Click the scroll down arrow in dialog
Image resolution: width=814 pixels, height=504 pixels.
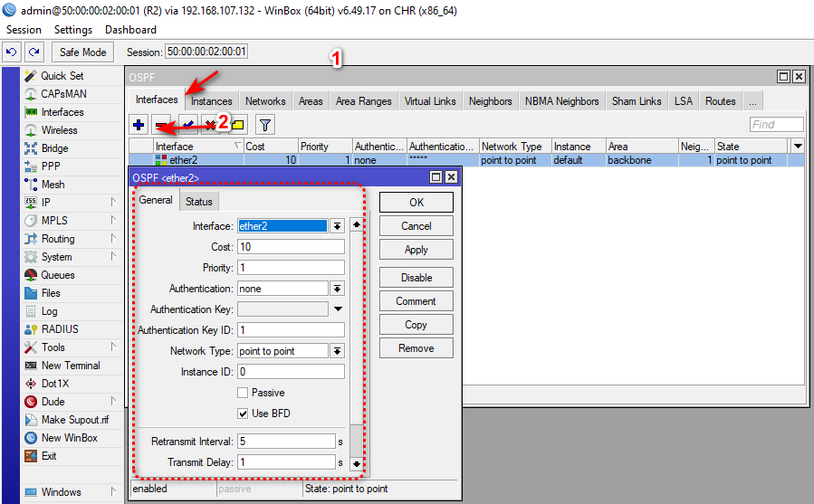(357, 464)
